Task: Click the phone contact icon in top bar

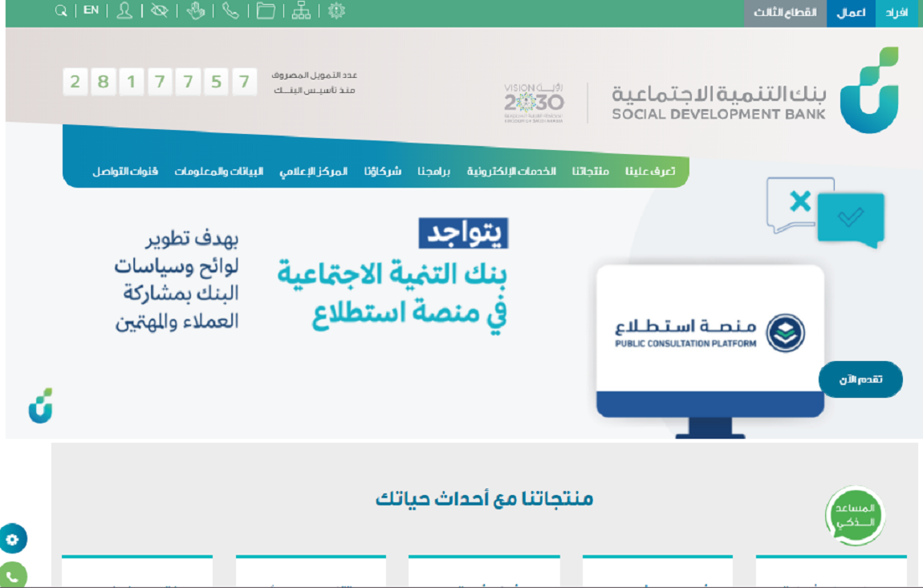Action: [x=230, y=10]
